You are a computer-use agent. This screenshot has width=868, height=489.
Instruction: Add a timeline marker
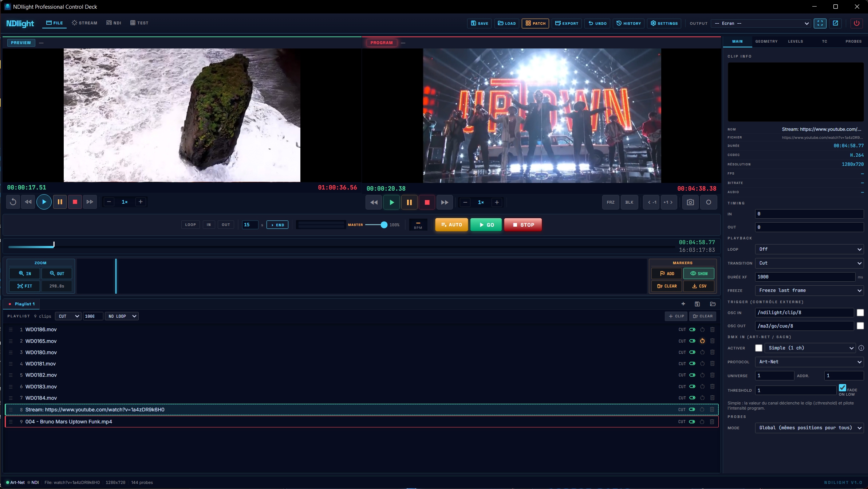[x=667, y=274]
